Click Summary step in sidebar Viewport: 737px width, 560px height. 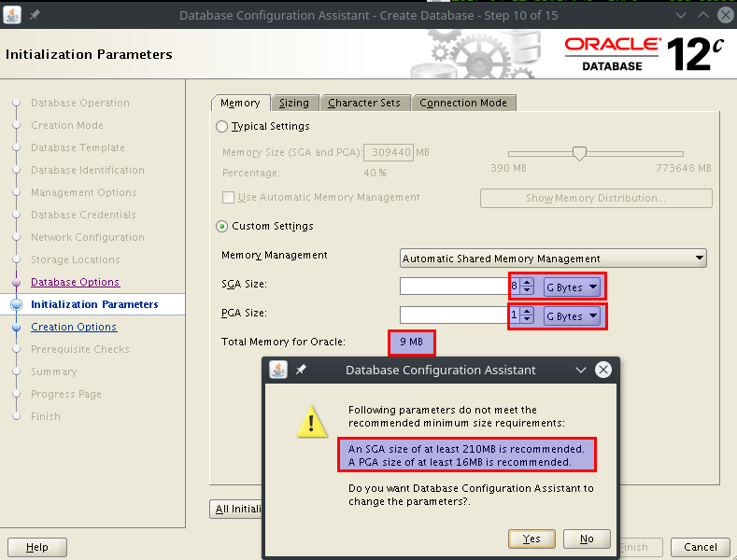54,372
